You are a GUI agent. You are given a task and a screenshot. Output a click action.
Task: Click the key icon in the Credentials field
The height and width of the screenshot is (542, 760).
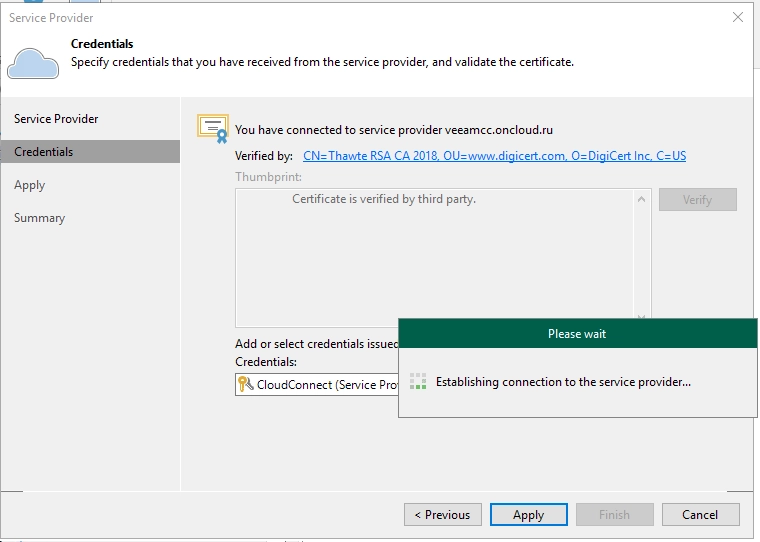pyautogui.click(x=246, y=384)
